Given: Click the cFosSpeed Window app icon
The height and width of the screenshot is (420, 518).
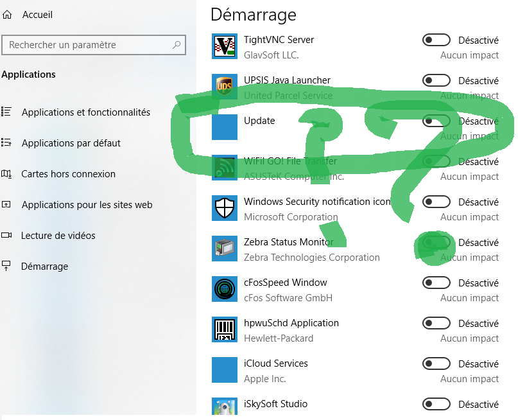Looking at the screenshot, I should 225,289.
